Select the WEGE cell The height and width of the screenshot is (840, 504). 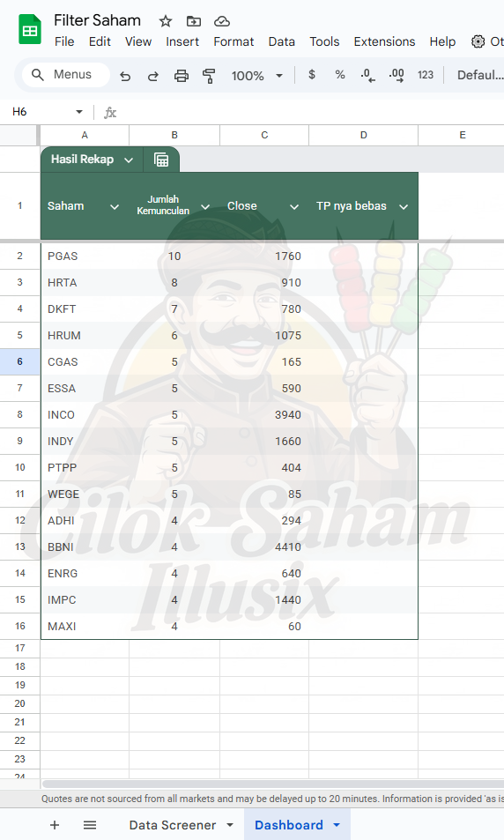click(x=85, y=494)
